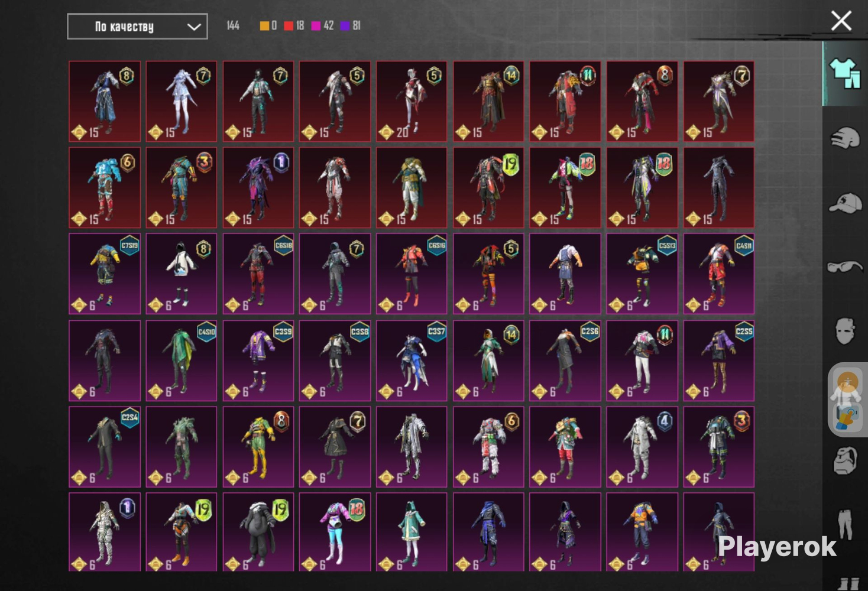Select the purple winged outfit with badge 1

(258, 187)
